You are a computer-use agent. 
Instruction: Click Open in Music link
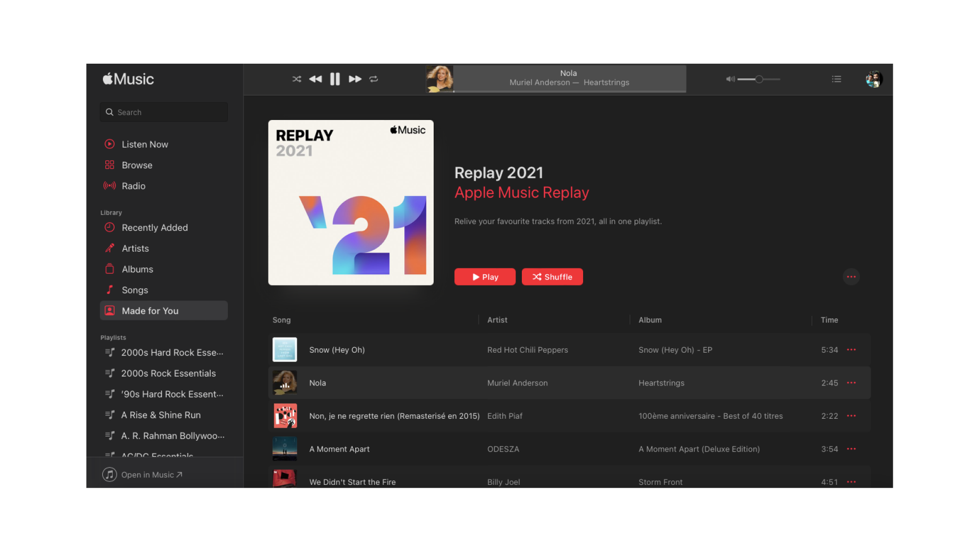point(142,475)
